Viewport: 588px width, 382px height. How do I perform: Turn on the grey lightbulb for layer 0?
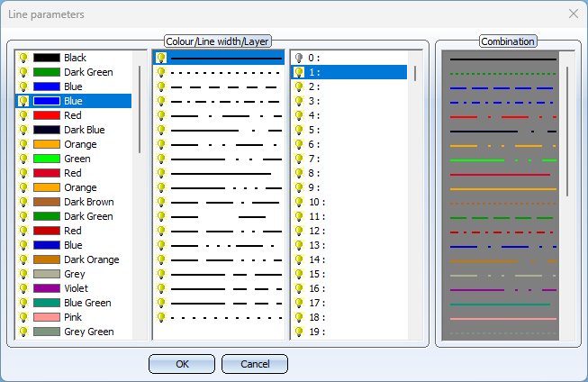(x=299, y=58)
